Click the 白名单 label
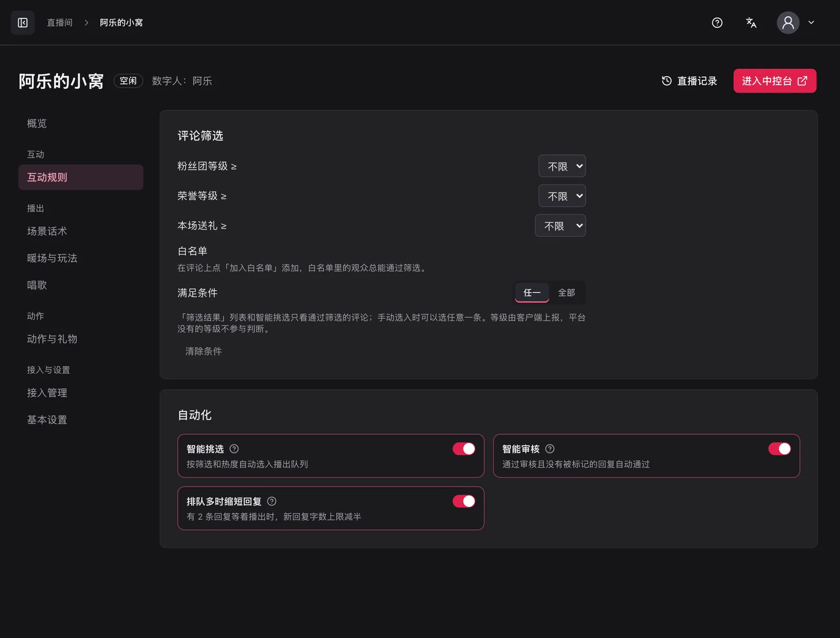This screenshot has height=638, width=840. (193, 251)
